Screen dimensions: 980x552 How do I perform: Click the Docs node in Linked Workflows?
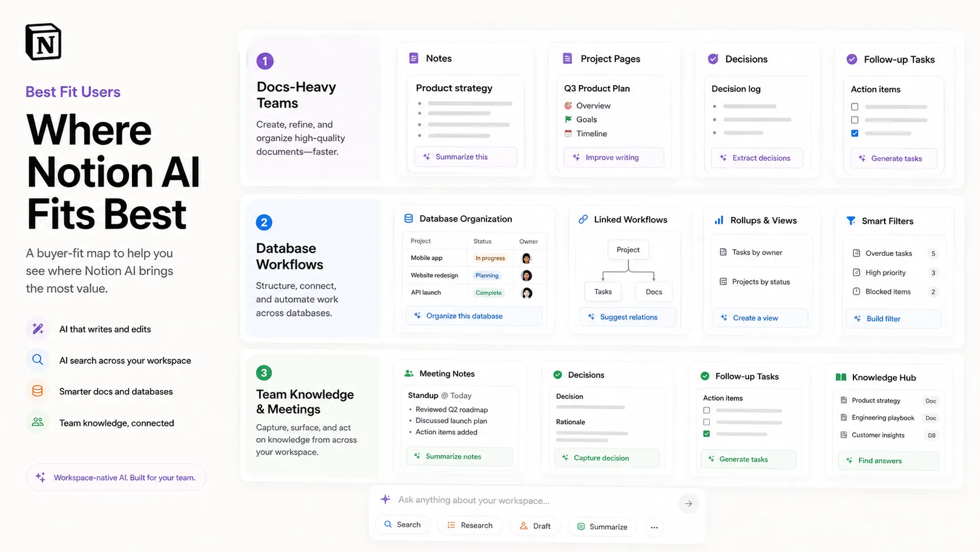pos(654,292)
